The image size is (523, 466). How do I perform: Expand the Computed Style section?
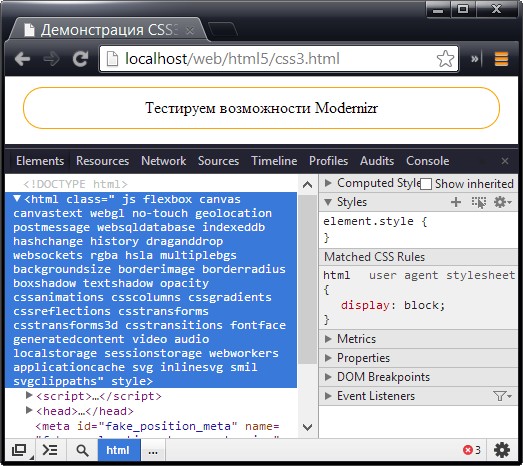(x=328, y=183)
